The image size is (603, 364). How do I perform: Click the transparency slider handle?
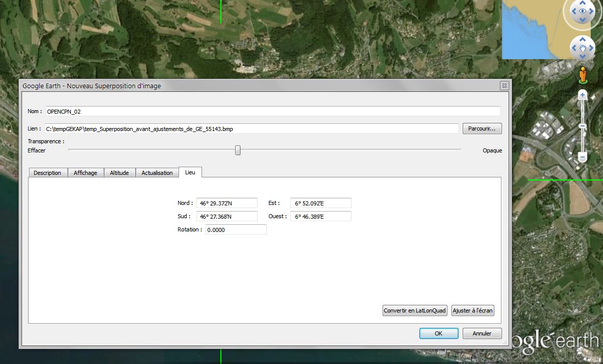tap(238, 150)
